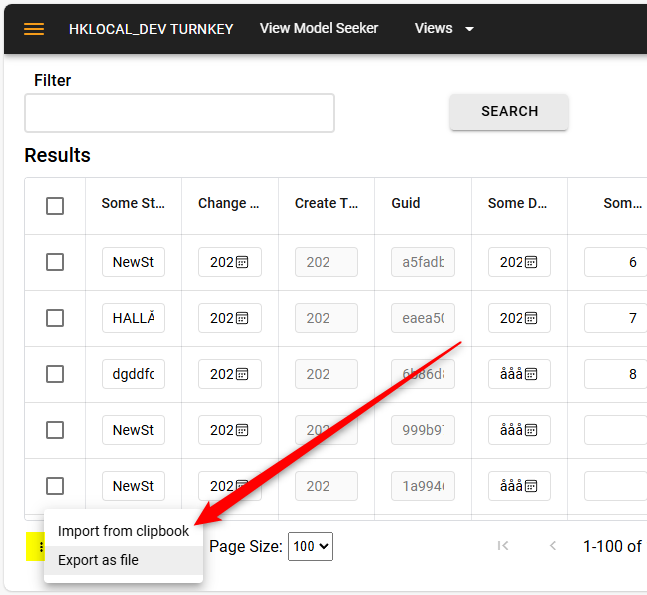Open the hamburger navigation menu
The image size is (647, 595).
click(34, 29)
